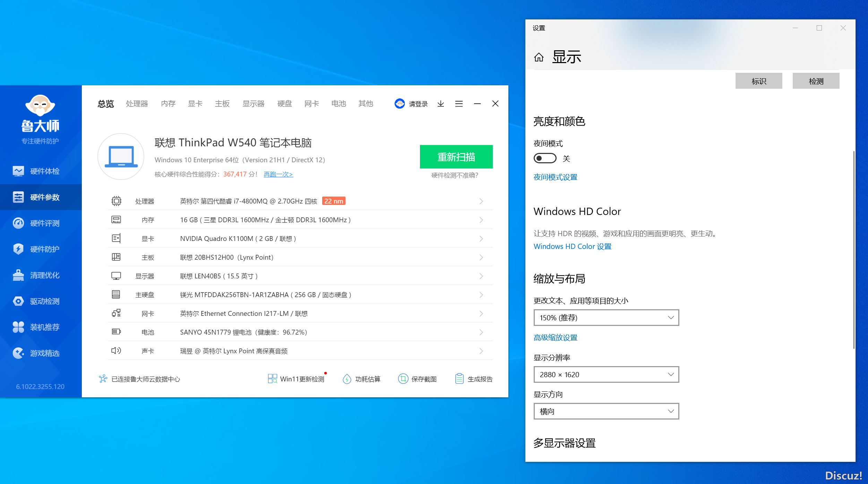
Task: Click the 22 nm badge in processor row
Action: pos(334,201)
